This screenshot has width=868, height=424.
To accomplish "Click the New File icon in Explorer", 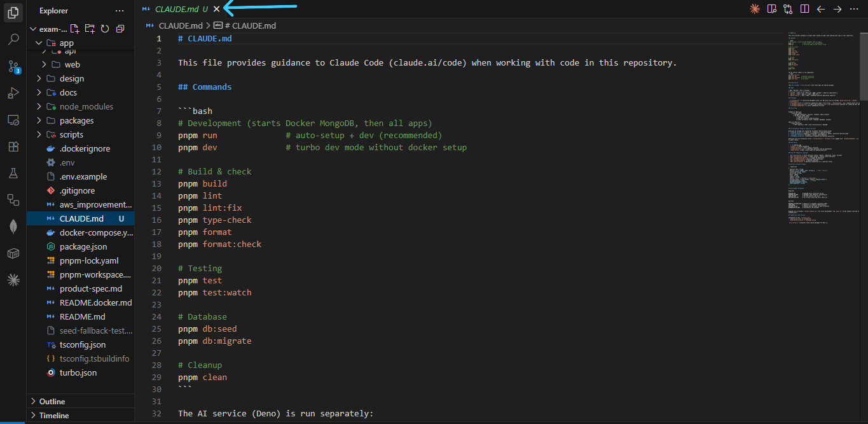I will click(75, 29).
